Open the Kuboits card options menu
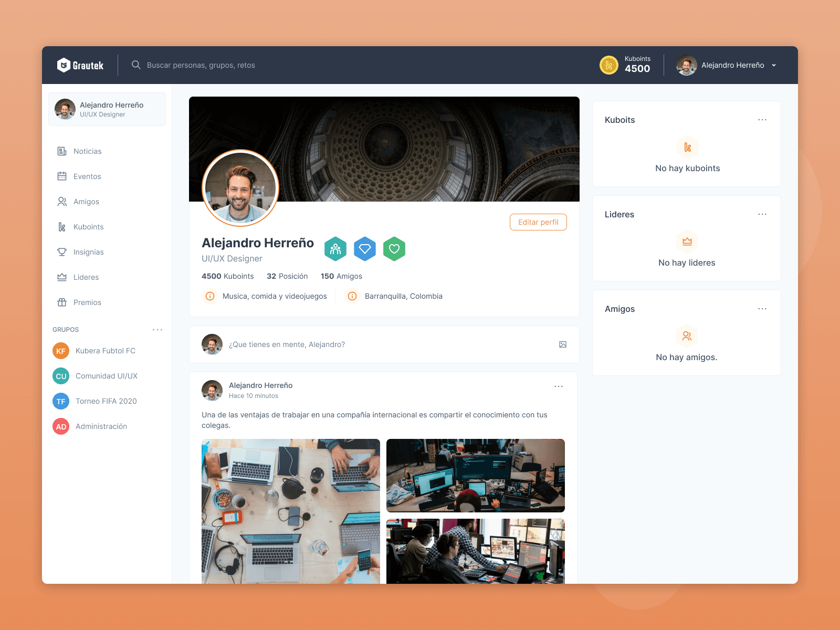Screen dimensions: 840x630 (x=762, y=120)
